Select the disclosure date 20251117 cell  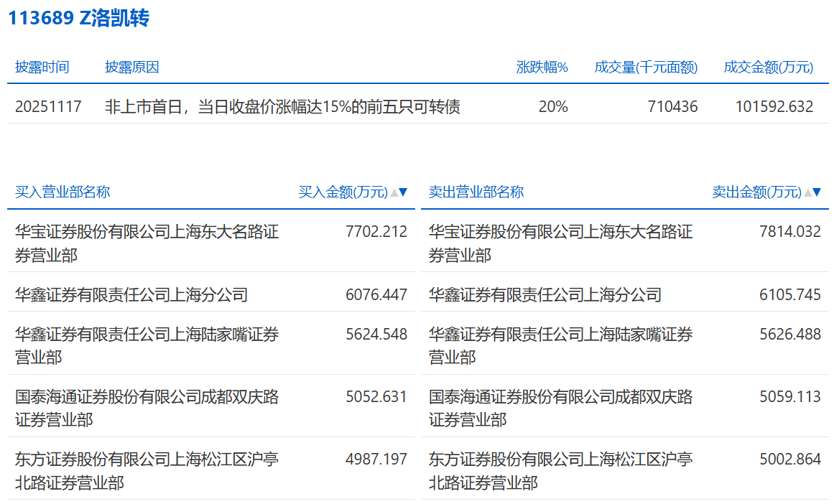tap(48, 107)
